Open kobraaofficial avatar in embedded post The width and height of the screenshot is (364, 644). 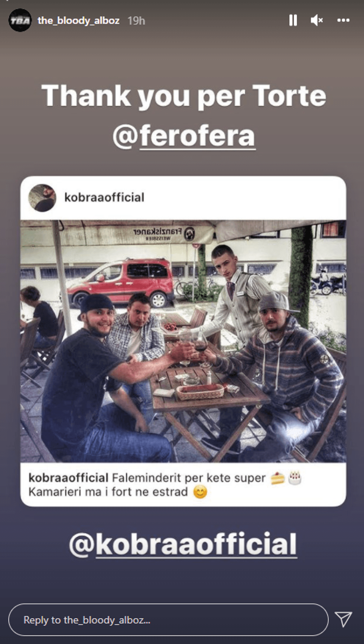[x=42, y=198]
